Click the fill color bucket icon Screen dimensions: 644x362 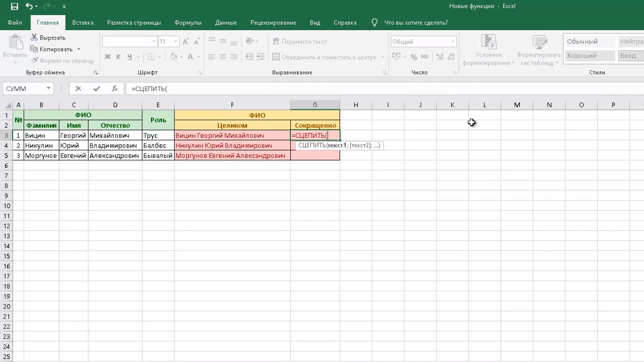(x=173, y=57)
